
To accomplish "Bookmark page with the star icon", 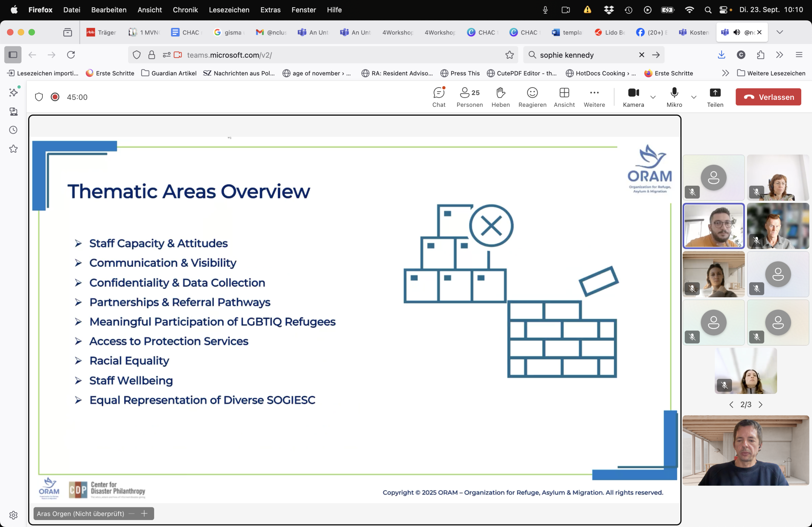I will 509,55.
